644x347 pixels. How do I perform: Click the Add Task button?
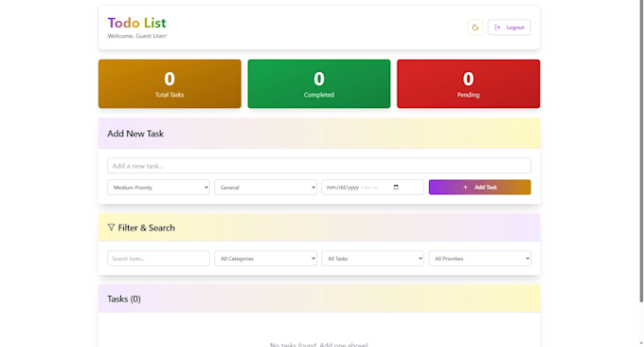[480, 187]
